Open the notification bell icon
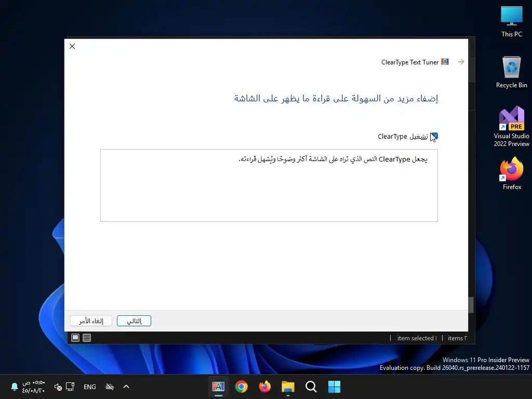 [x=14, y=387]
